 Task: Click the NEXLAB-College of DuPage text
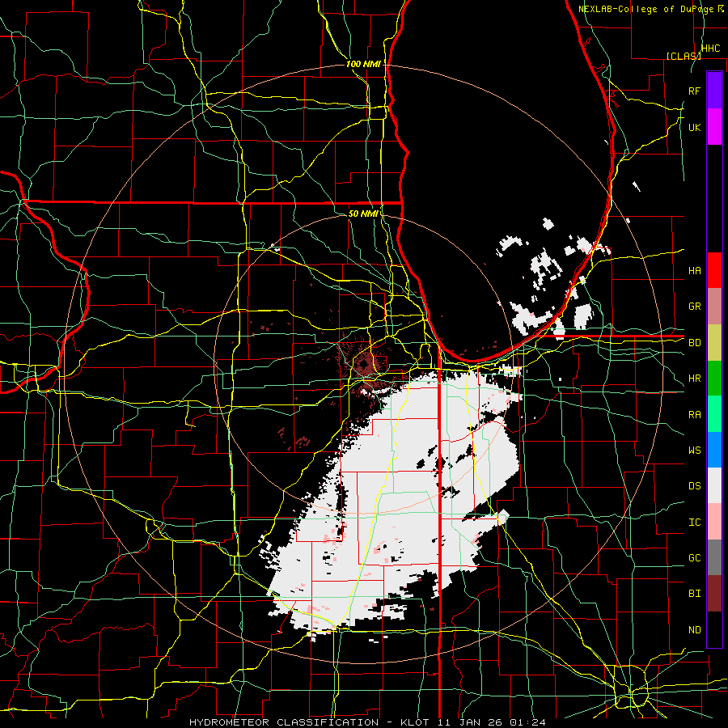pyautogui.click(x=645, y=9)
